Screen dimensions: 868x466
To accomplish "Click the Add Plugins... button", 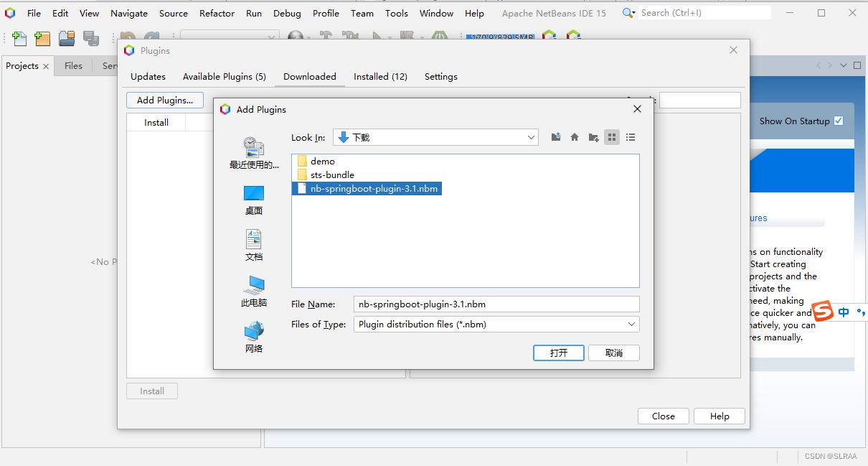I will [x=165, y=101].
